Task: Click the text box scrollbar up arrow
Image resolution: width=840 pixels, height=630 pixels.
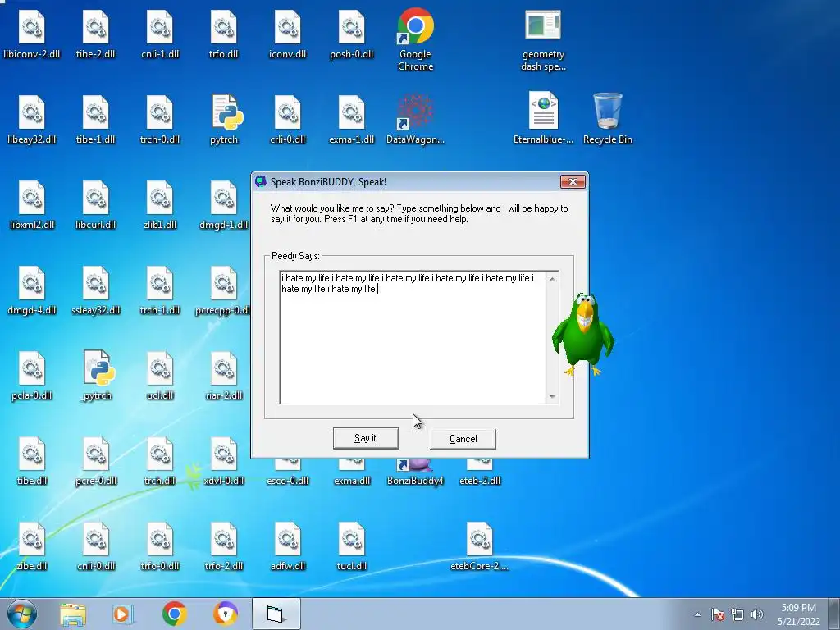Action: (552, 279)
